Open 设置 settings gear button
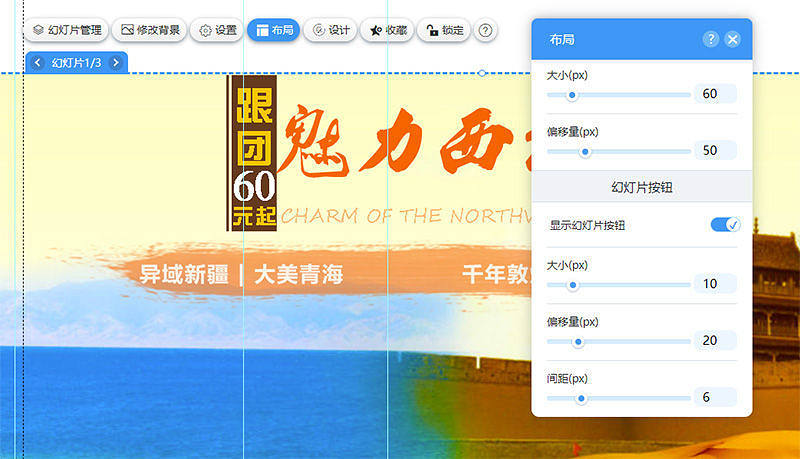800x459 pixels. click(x=218, y=31)
